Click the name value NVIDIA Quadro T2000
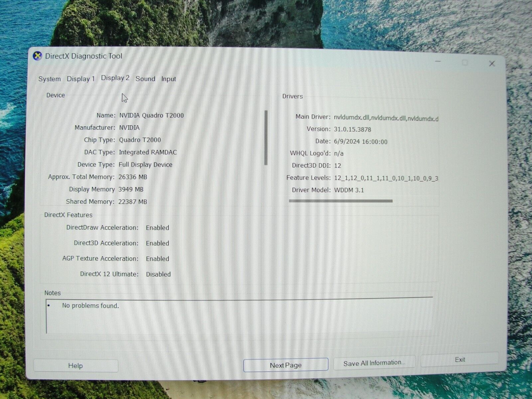 click(151, 115)
